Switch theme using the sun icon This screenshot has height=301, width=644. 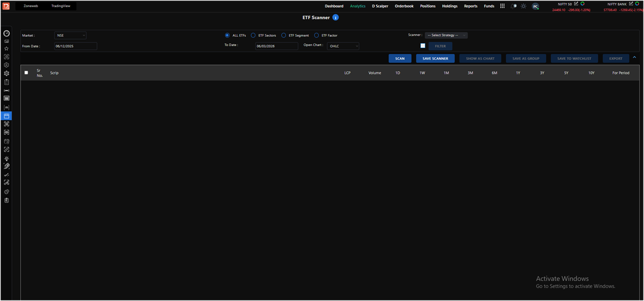click(523, 6)
